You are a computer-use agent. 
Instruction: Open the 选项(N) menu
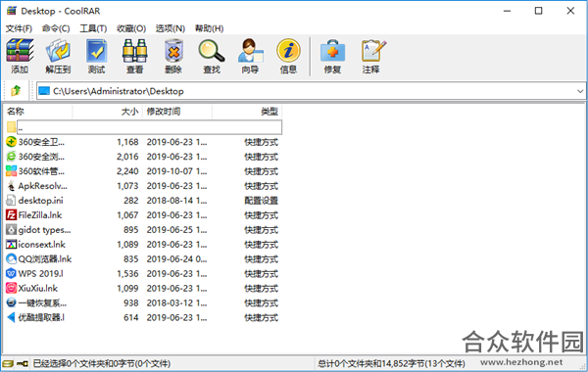[x=171, y=28]
